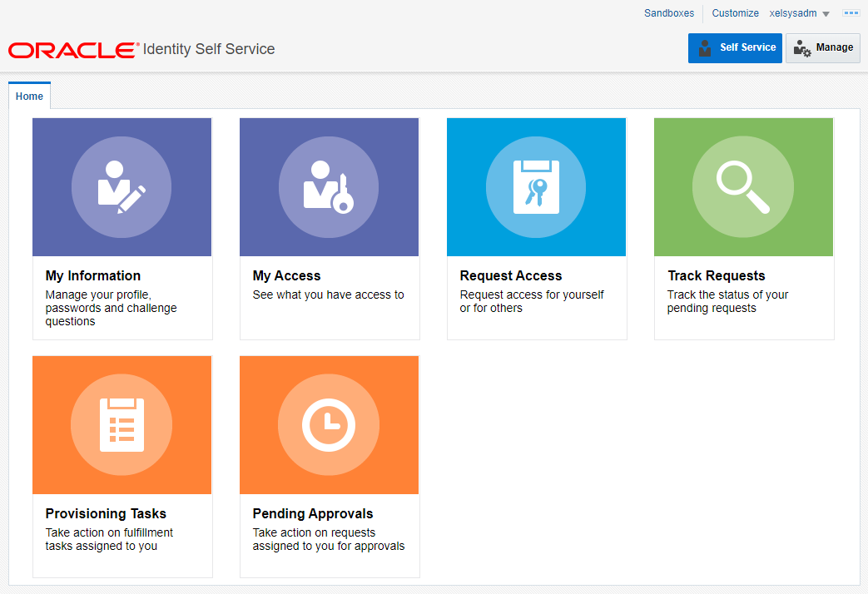868x594 pixels.
Task: Click the Request Access keys icon
Action: [x=536, y=186]
